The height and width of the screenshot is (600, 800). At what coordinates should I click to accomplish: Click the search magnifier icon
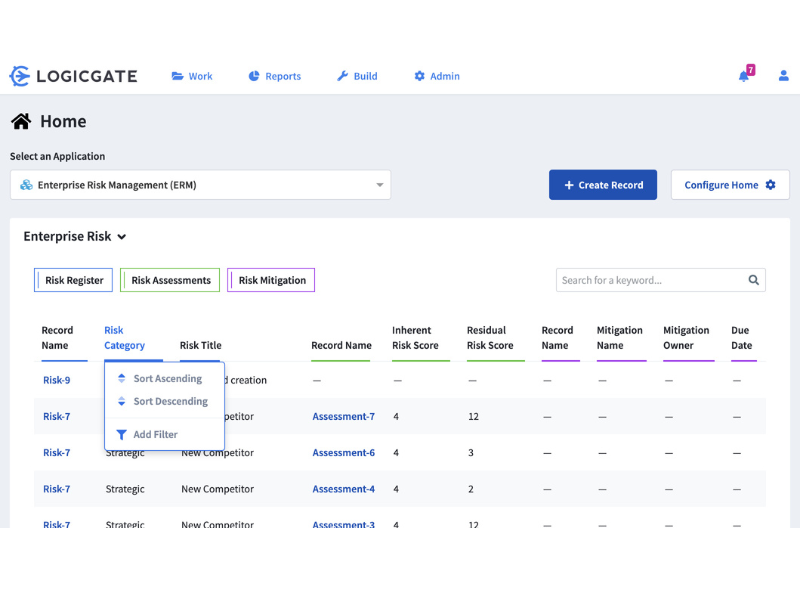click(x=754, y=280)
